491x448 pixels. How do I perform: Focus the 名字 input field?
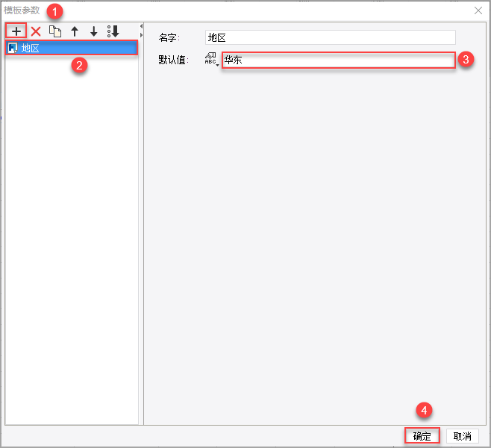(x=330, y=37)
